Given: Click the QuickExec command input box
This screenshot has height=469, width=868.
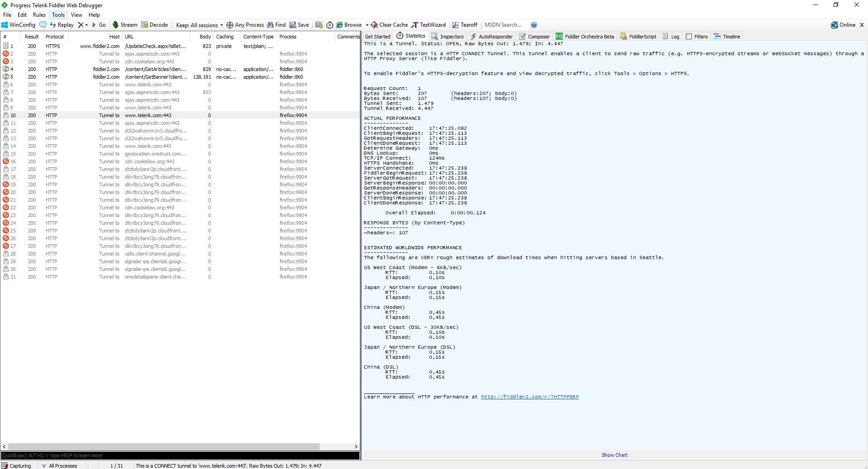Looking at the screenshot, I should tap(180, 455).
